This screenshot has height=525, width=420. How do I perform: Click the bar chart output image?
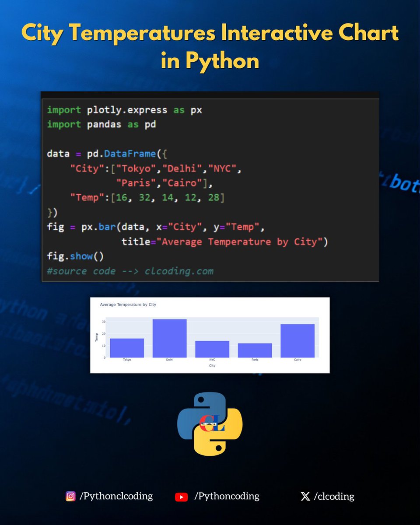click(210, 335)
